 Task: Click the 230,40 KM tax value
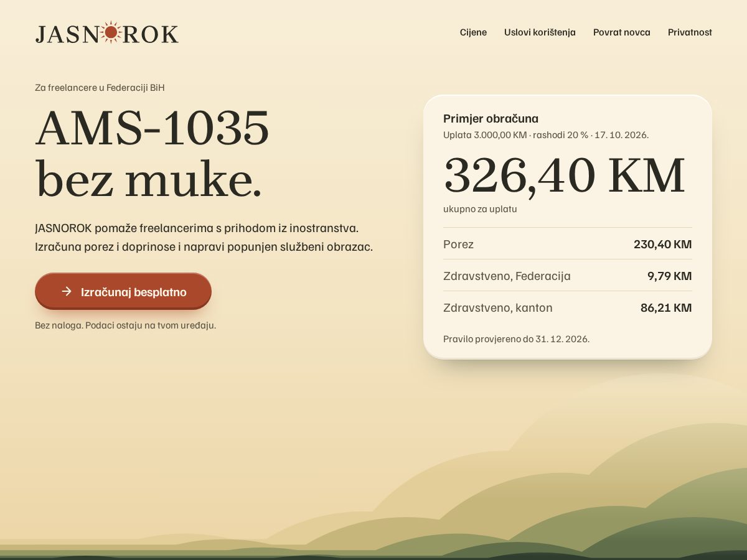pyautogui.click(x=662, y=244)
